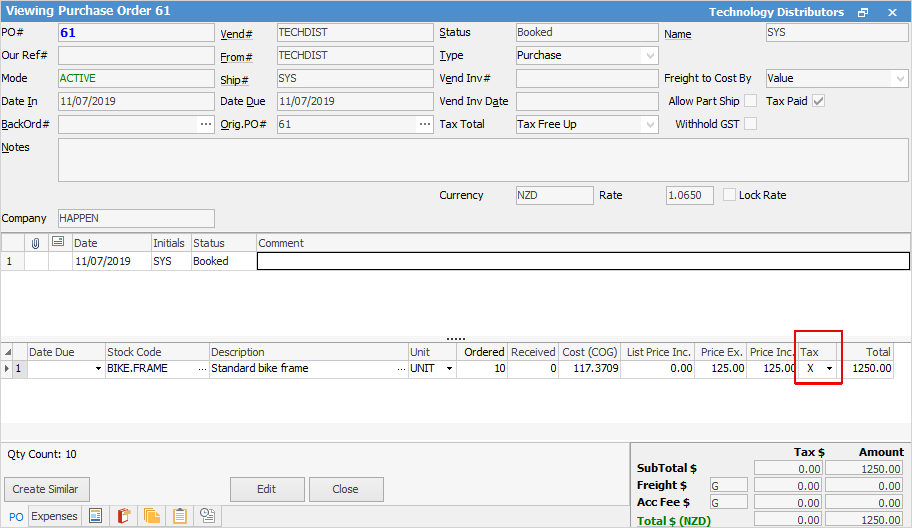This screenshot has height=528, width=912.
Task: Enable the Withhold GST checkbox
Action: coord(750,124)
